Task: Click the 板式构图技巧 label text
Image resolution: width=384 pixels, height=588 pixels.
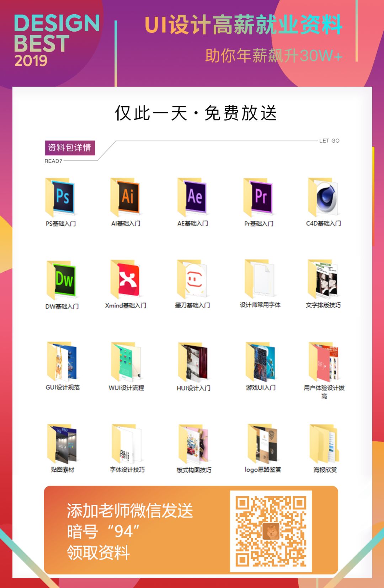Action: pos(194,470)
